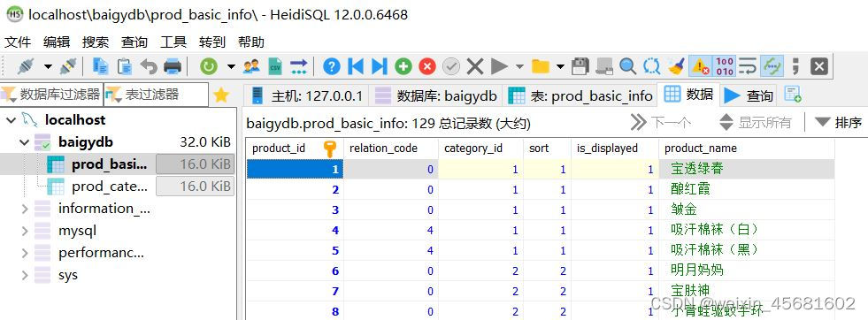
Task: Open the folder icon dropdown arrow
Action: coord(560,67)
